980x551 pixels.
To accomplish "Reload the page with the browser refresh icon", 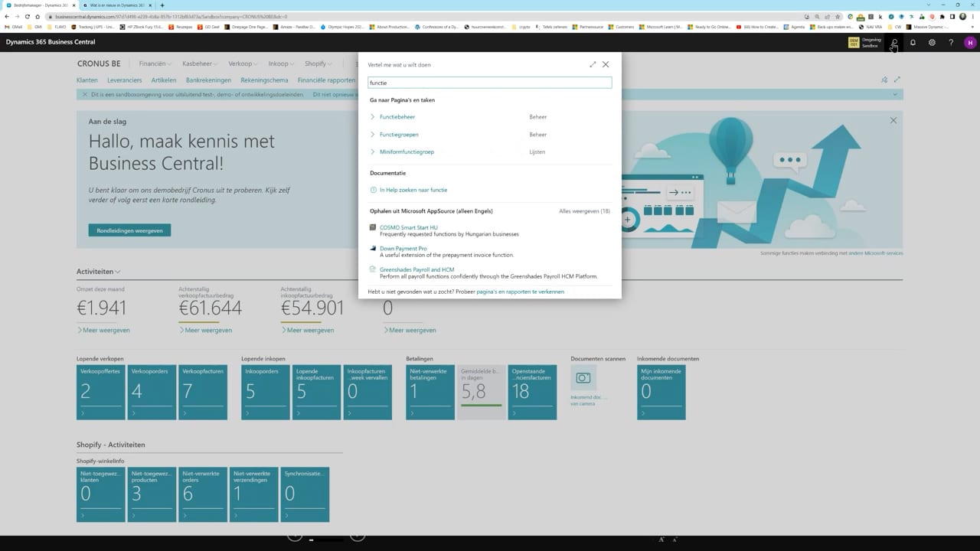I will coord(28,16).
